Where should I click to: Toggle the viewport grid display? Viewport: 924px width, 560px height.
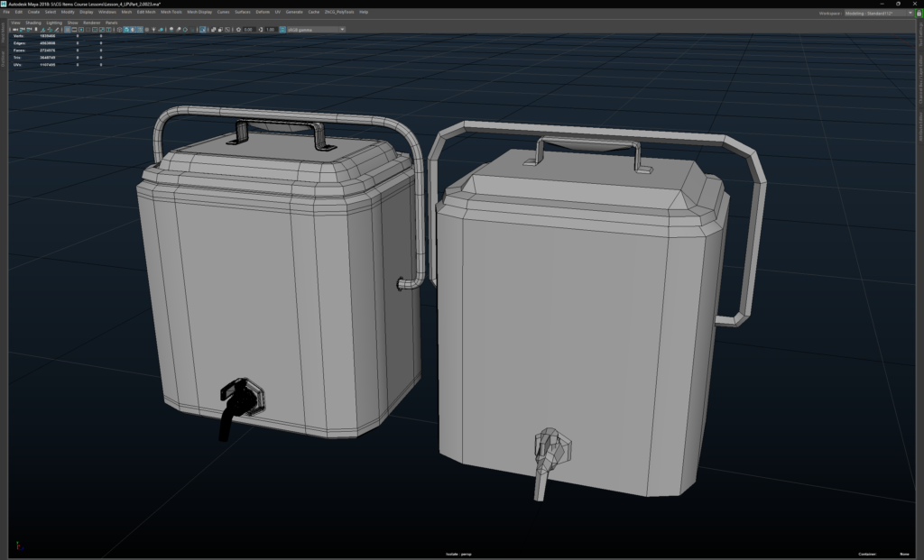point(67,29)
